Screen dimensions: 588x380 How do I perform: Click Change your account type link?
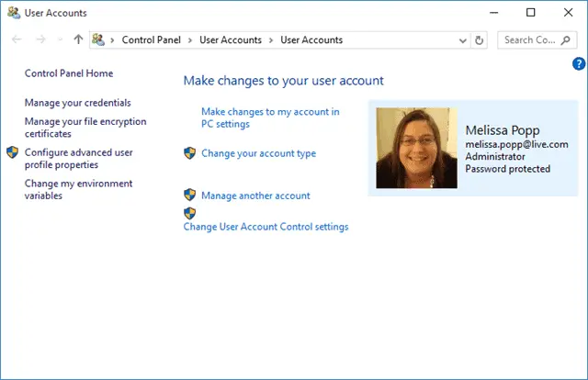click(259, 153)
